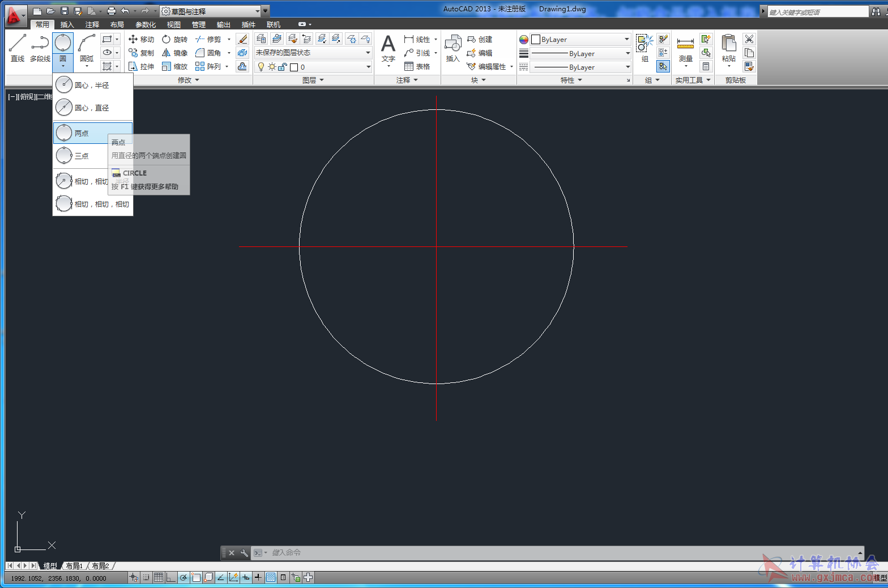Click the layer 0 color square
The height and width of the screenshot is (588, 888).
point(294,67)
